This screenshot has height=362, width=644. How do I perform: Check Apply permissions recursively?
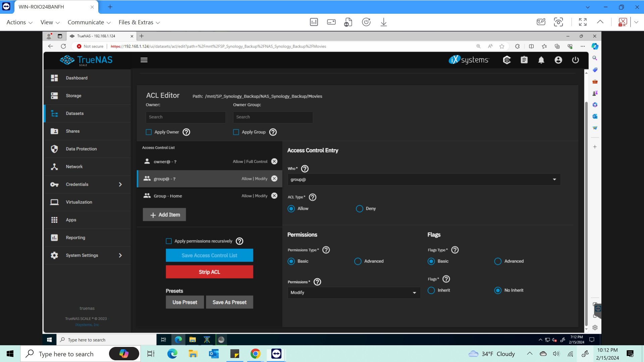pyautogui.click(x=169, y=241)
